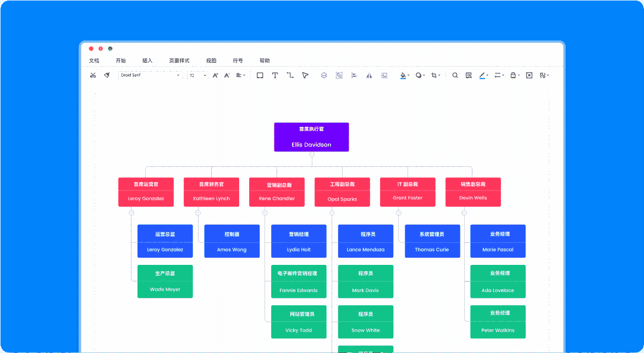Screen dimensions: 644x353
Task: Open the 帮助 menu
Action: click(x=265, y=61)
